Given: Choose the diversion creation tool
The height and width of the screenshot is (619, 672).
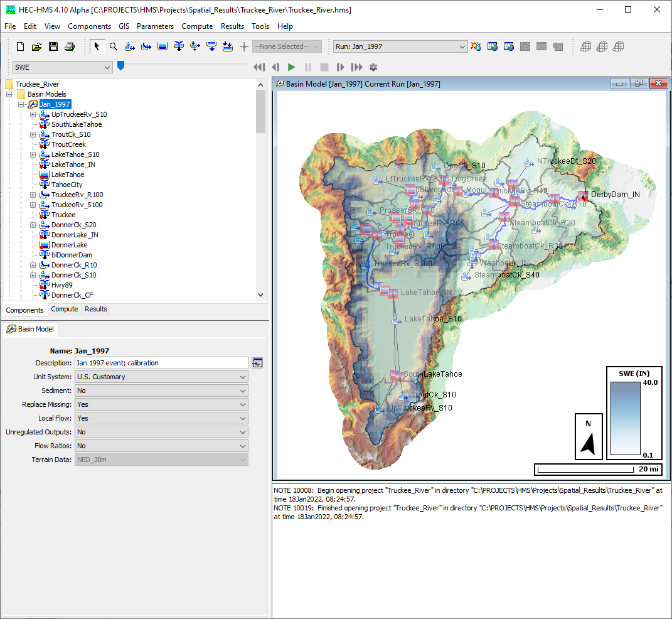Looking at the screenshot, I should pos(195,46).
